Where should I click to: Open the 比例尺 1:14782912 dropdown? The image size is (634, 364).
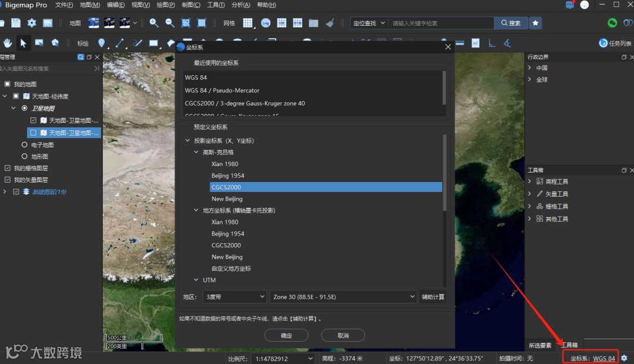[282, 358]
